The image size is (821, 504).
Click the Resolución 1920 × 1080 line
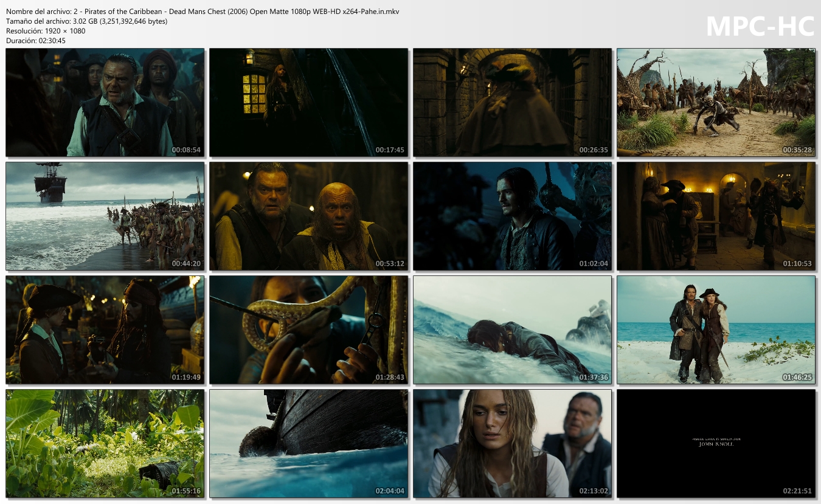[46, 31]
